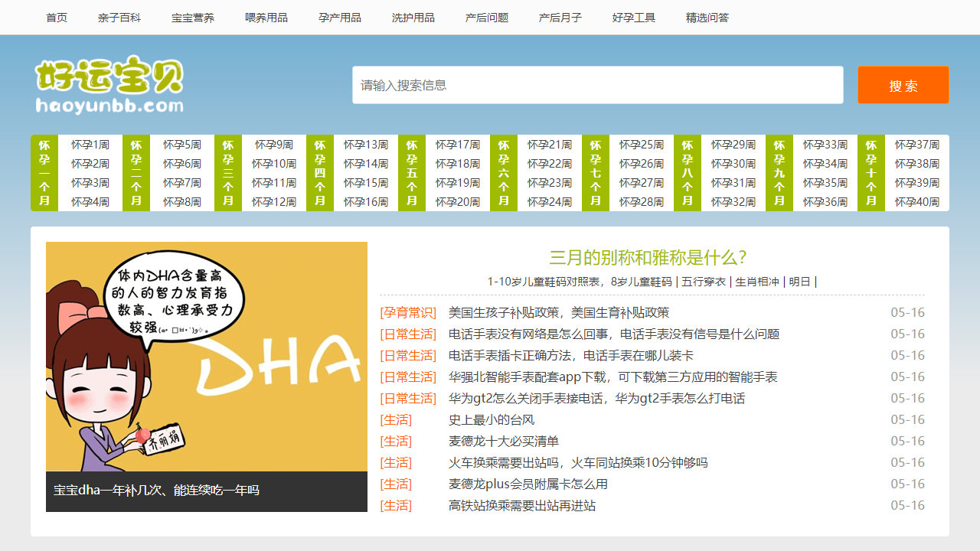This screenshot has width=980, height=551.
Task: Select the 怀孕一个月 green tab
Action: tap(44, 173)
